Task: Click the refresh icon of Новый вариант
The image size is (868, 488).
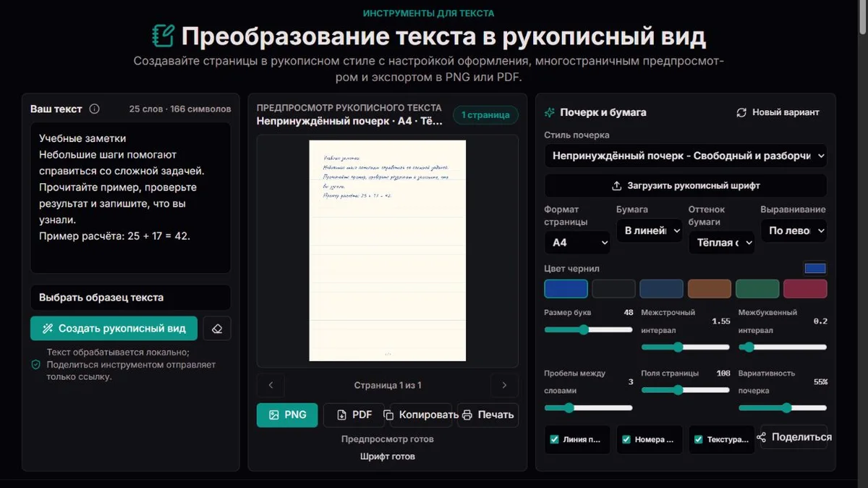Action: 741,112
